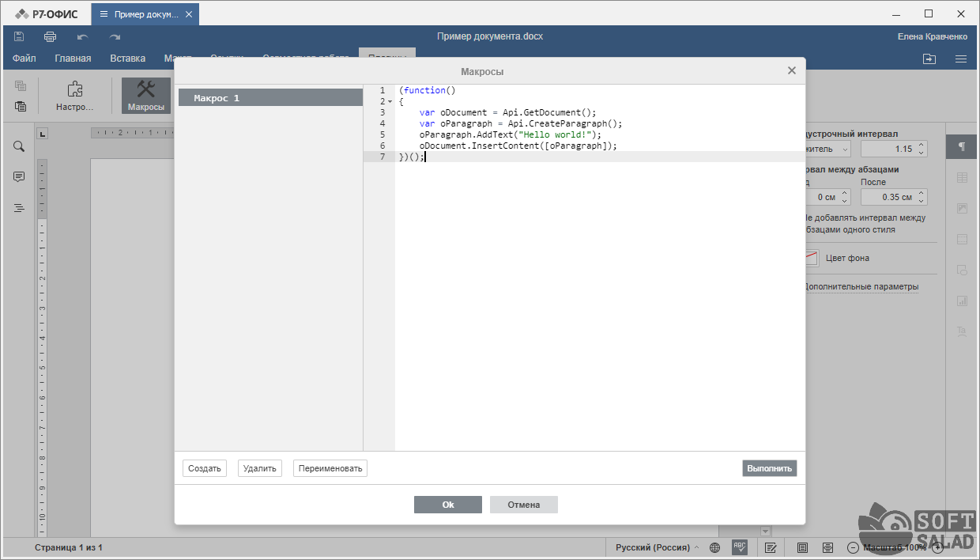980x560 pixels.
Task: Open the search magnifier in left sidebar
Action: [19, 146]
